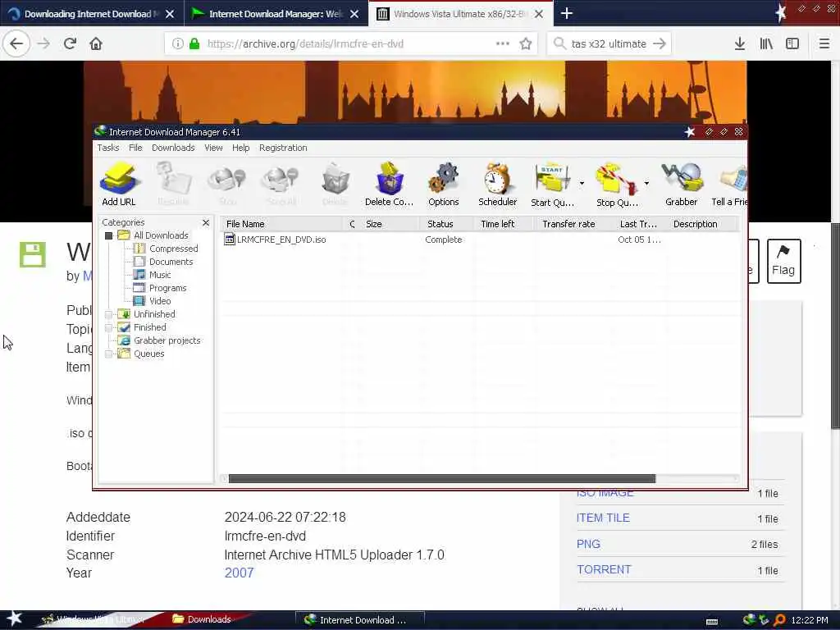Open Start Queue dropdown arrow
Viewport: 840px width, 630px height.
pyautogui.click(x=582, y=183)
